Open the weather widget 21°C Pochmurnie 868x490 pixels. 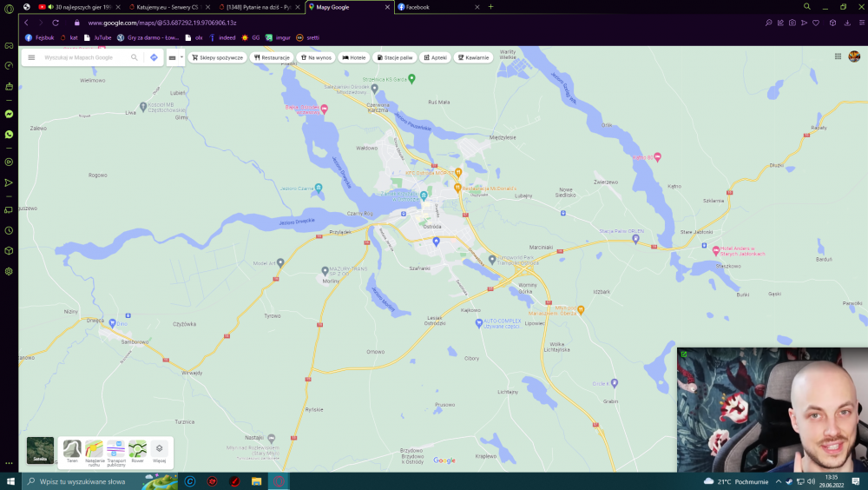tap(736, 481)
